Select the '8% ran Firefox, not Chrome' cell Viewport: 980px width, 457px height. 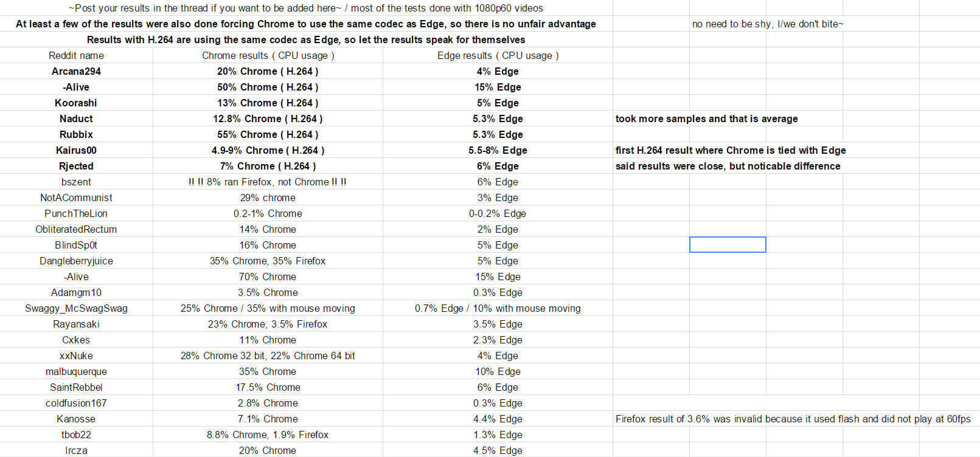(268, 182)
